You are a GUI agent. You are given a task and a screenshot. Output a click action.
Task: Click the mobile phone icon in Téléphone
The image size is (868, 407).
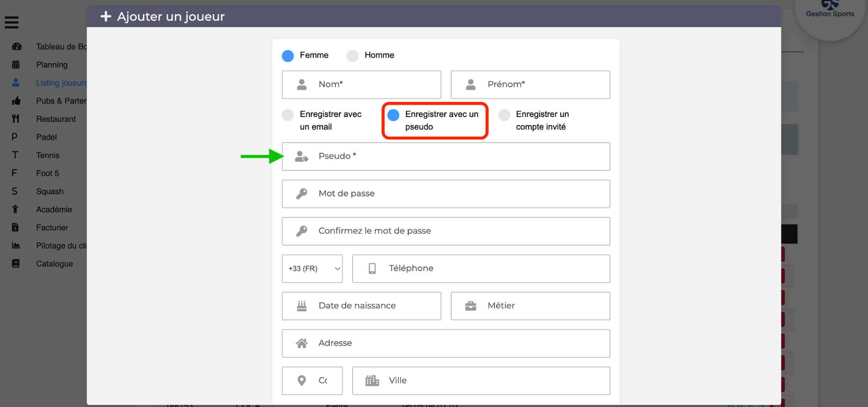tap(372, 268)
